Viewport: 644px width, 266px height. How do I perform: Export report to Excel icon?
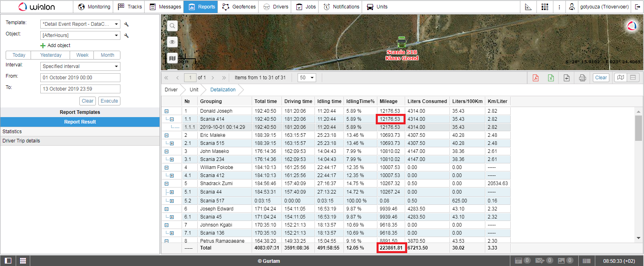pyautogui.click(x=551, y=78)
